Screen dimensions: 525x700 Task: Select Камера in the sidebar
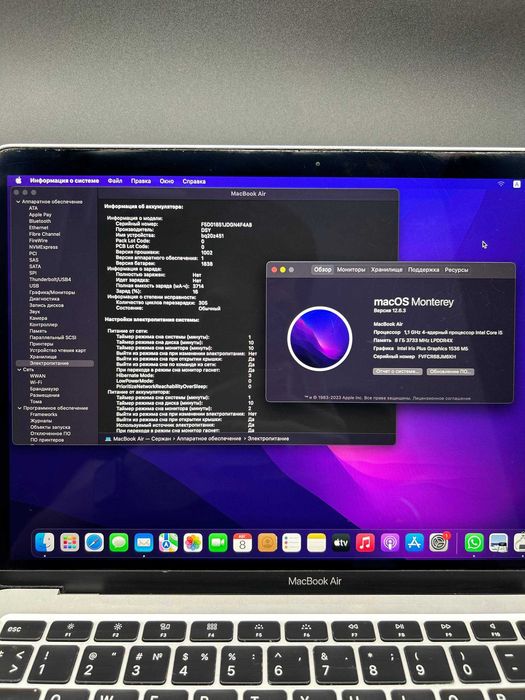[38, 318]
